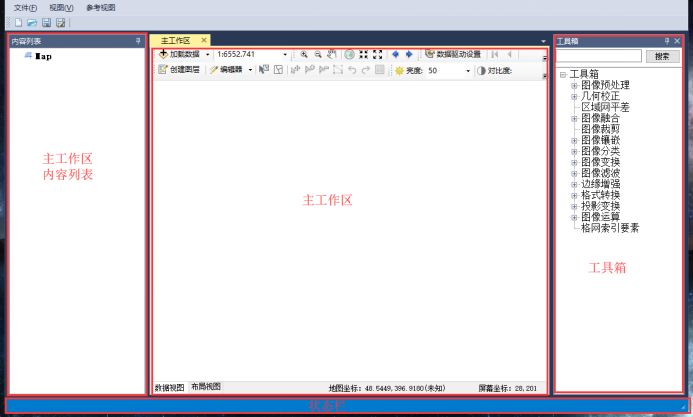Click the full extent globe icon
The height and width of the screenshot is (417, 693).
[x=350, y=54]
